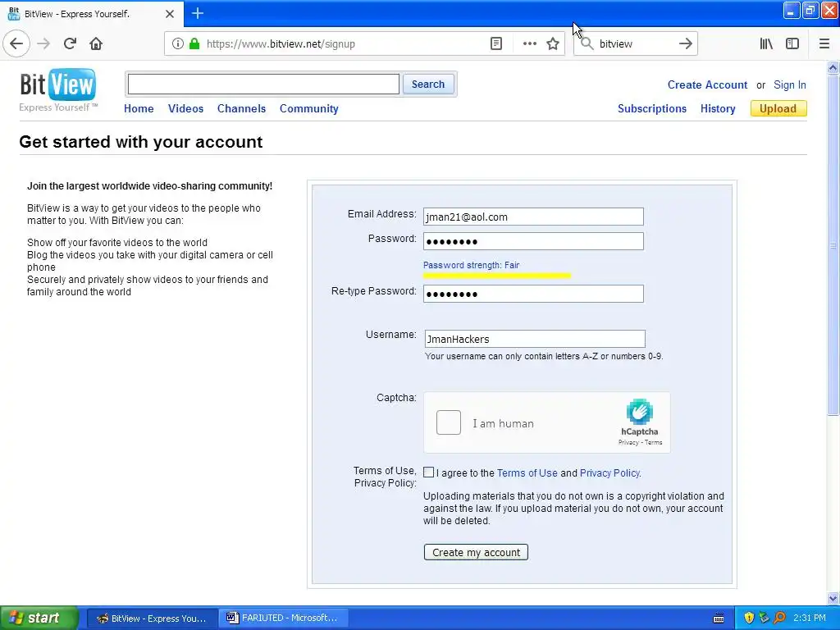Viewport: 840px width, 630px height.
Task: Bookmark this page with the star icon
Action: (553, 43)
